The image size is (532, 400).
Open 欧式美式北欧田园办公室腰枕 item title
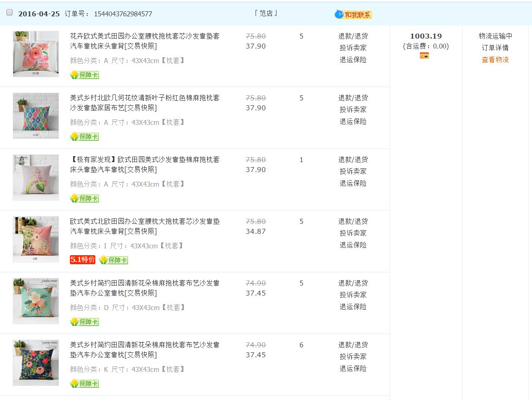[145, 226]
